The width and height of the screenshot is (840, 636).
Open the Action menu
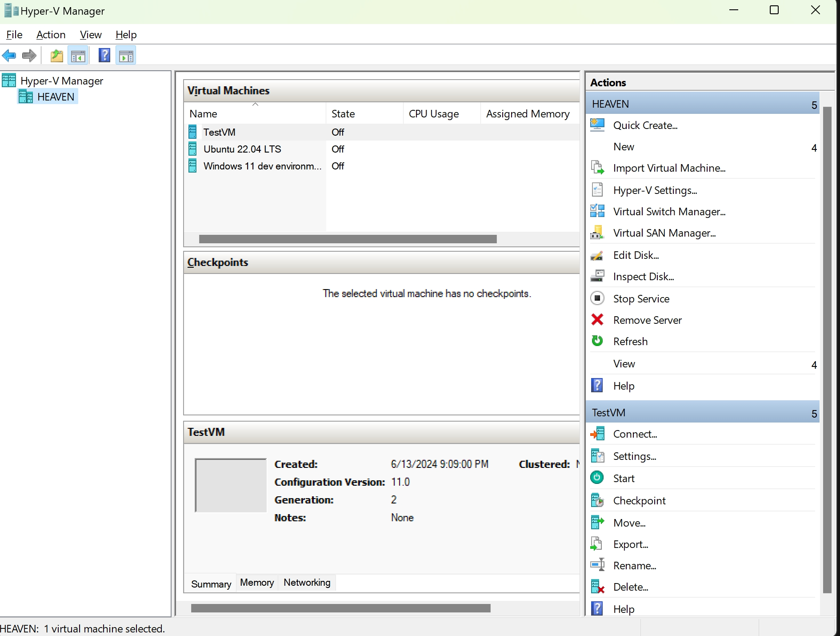[x=51, y=35]
